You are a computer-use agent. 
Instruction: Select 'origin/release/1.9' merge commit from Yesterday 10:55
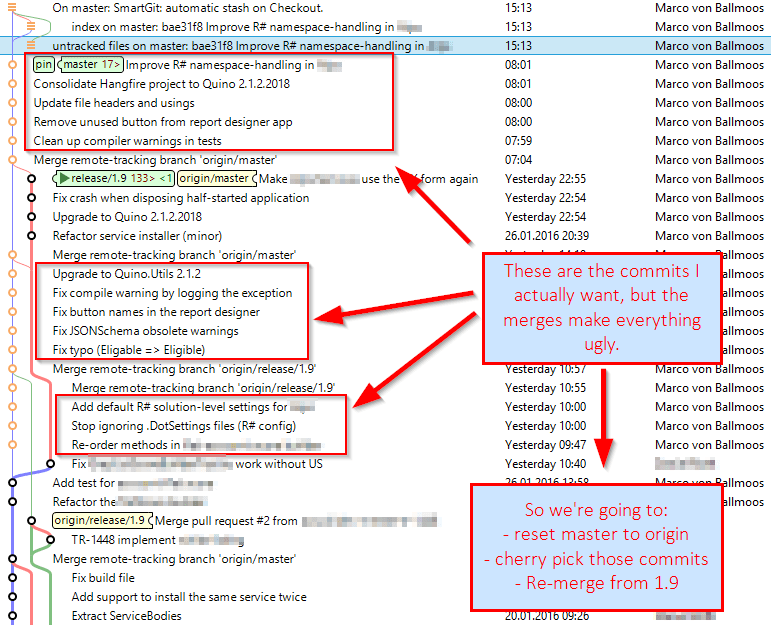[x=386, y=388]
